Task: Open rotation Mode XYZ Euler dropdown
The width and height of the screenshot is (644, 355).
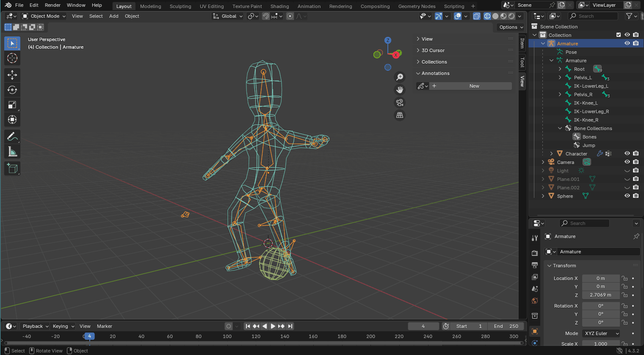Action: coord(601,333)
